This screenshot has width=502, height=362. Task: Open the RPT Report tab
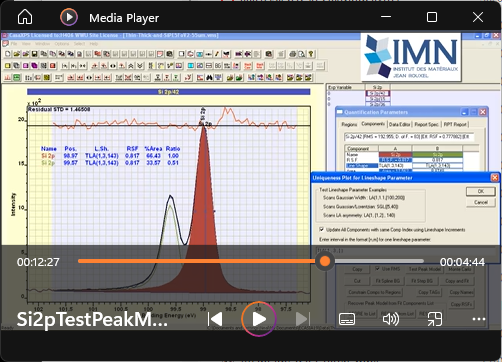[x=455, y=124]
